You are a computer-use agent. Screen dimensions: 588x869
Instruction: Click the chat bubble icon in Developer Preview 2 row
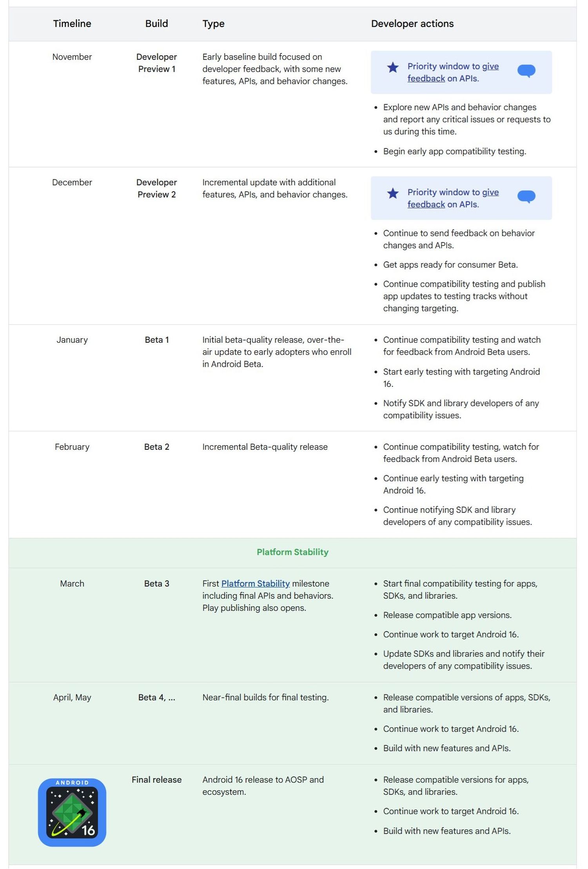[526, 196]
